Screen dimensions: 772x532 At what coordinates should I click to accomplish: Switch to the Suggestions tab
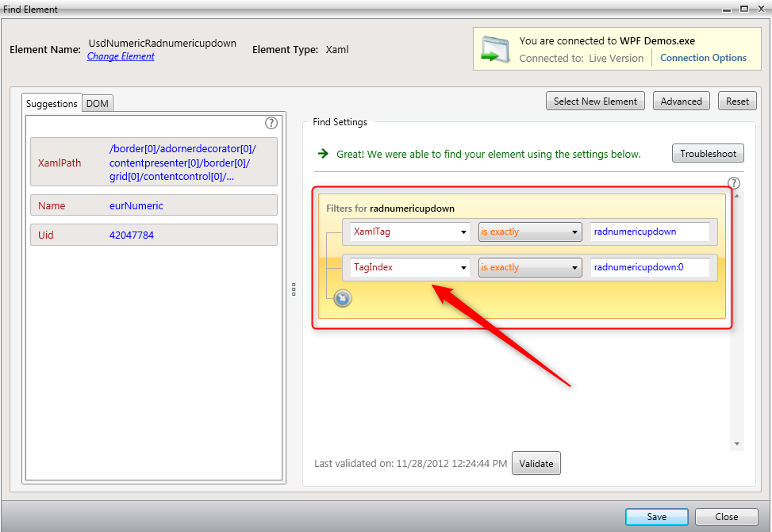(52, 103)
